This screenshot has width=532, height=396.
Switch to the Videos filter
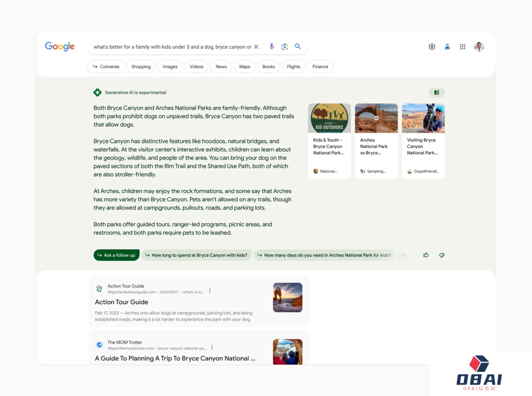(197, 67)
